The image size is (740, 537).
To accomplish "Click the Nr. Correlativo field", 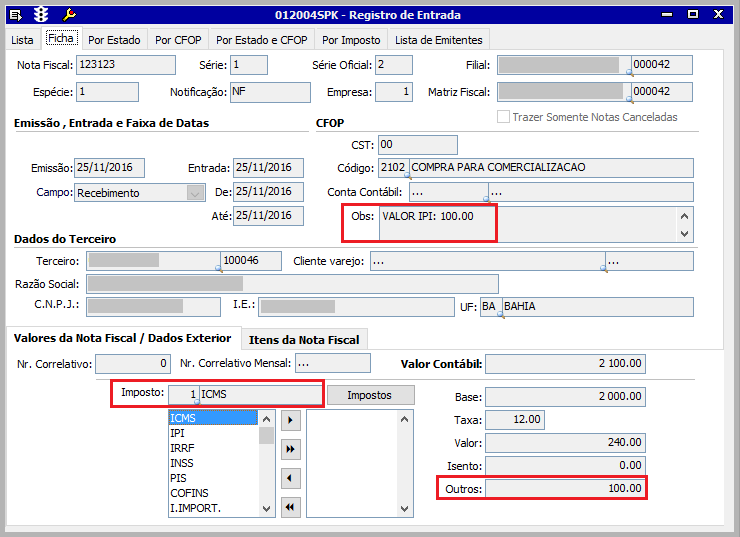I will [133, 364].
